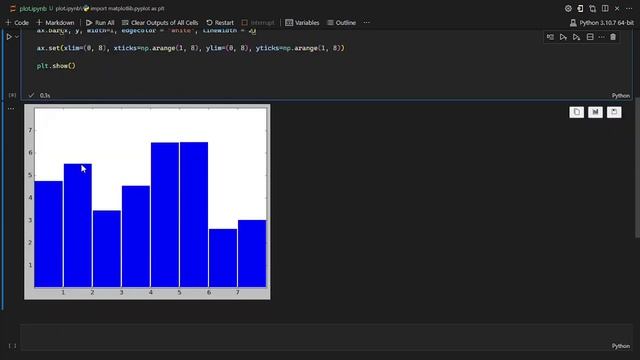Click the plot.ipynb breadcrumb item

tap(69, 9)
